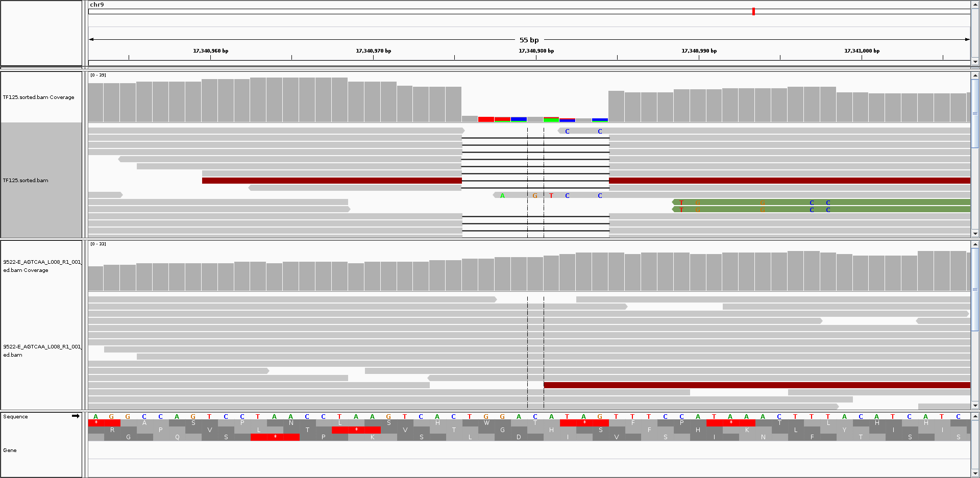Select the 9522-E_AGTCAA_L008_R1_001 Coverage track name

[41, 266]
